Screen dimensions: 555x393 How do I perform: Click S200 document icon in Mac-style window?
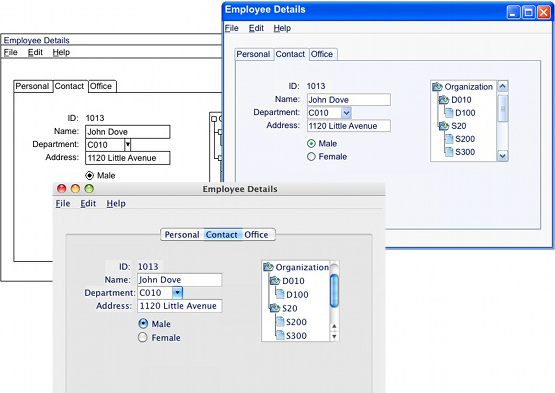[x=280, y=322]
